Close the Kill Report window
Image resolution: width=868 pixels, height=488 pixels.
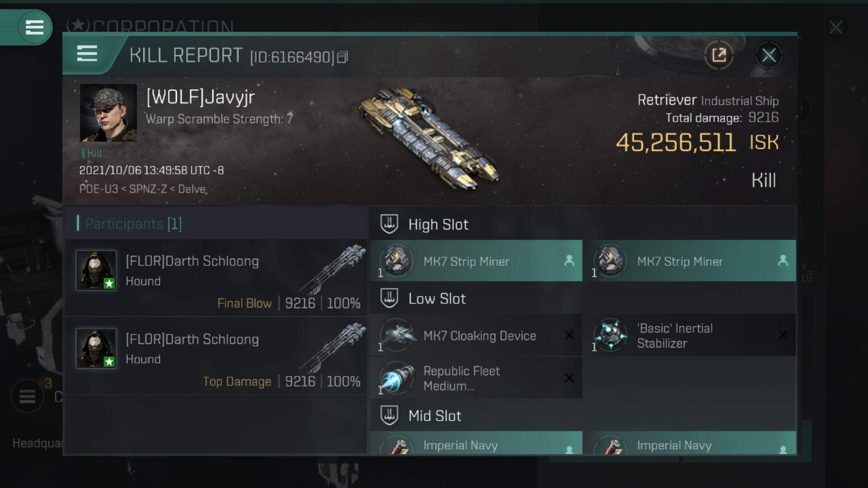pyautogui.click(x=769, y=56)
